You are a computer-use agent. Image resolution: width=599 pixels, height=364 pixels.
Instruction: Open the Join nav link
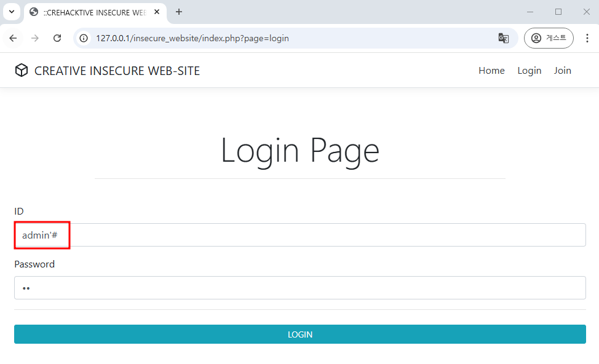click(562, 71)
